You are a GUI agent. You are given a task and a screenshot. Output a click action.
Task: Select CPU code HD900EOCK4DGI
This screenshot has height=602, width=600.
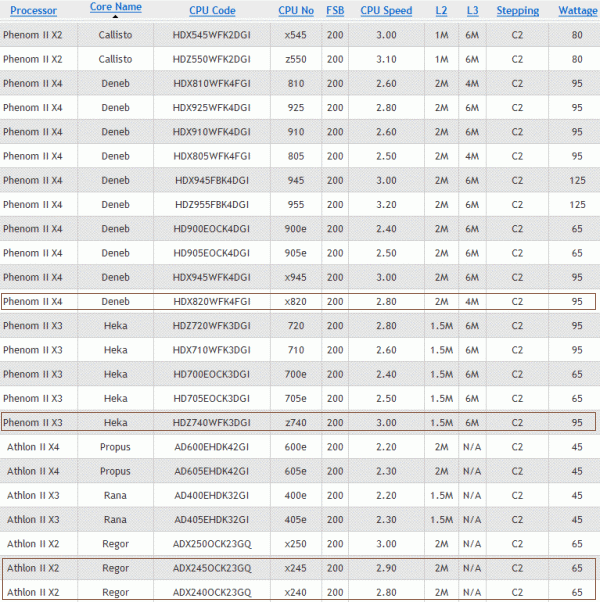[x=212, y=229]
